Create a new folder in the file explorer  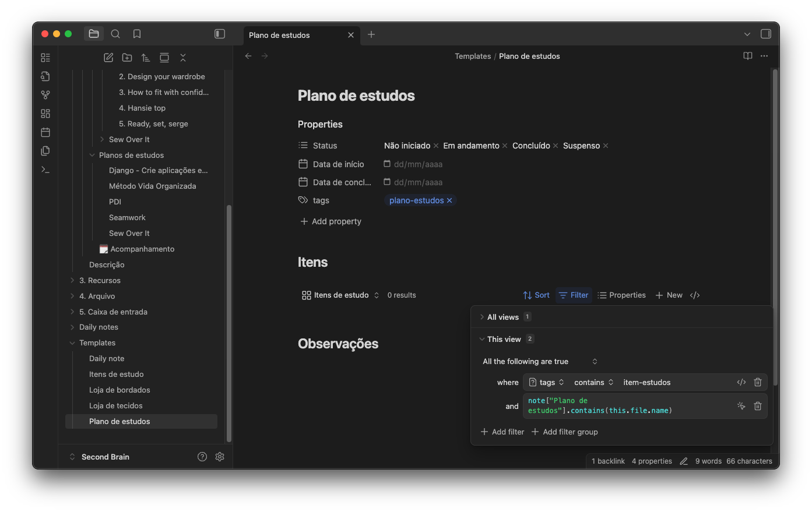pos(127,58)
